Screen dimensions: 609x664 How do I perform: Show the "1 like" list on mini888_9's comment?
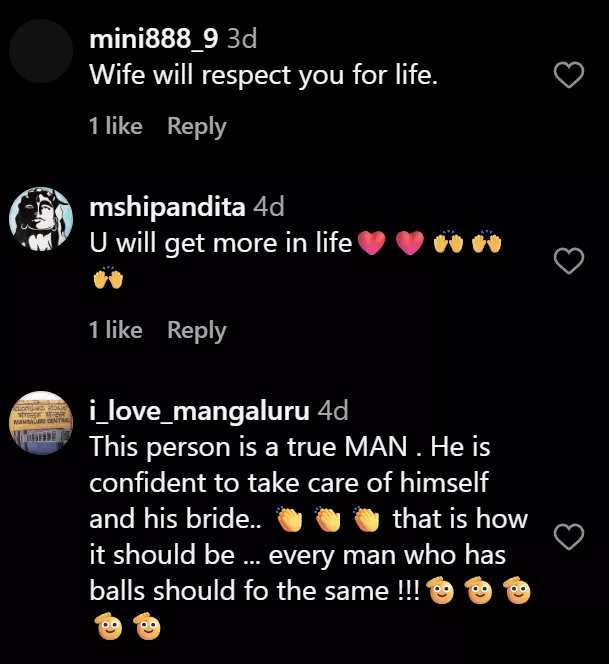tap(116, 127)
